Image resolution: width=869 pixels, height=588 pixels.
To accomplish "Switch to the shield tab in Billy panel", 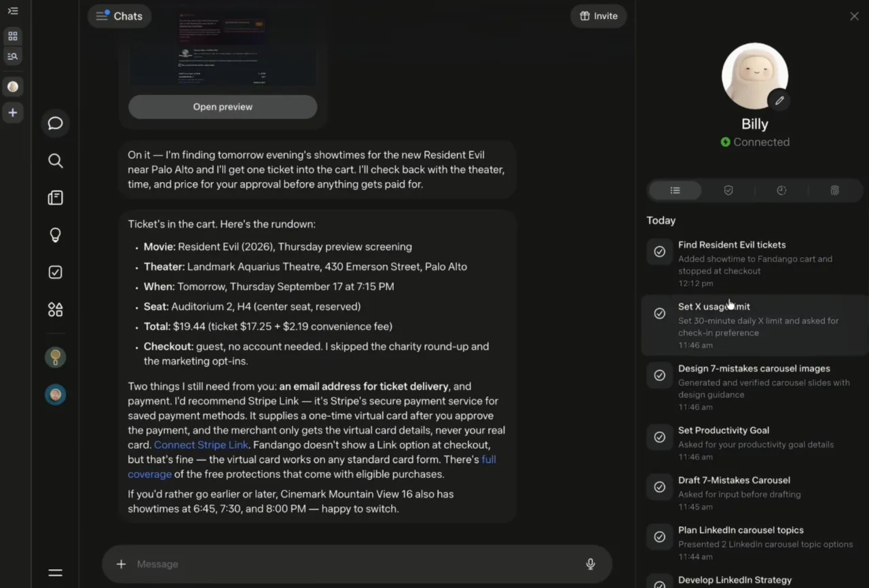I will tap(728, 191).
